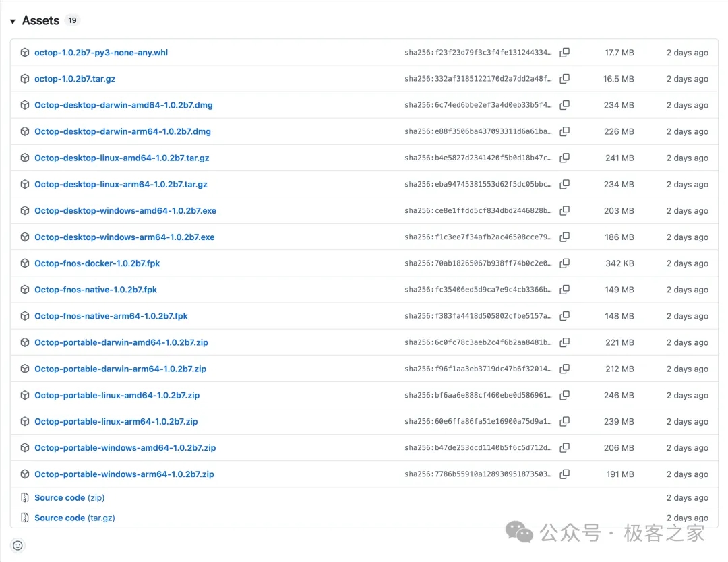
Task: Copy SHA256 of Octop-desktop-windows-amd64 exe
Action: [x=565, y=211]
